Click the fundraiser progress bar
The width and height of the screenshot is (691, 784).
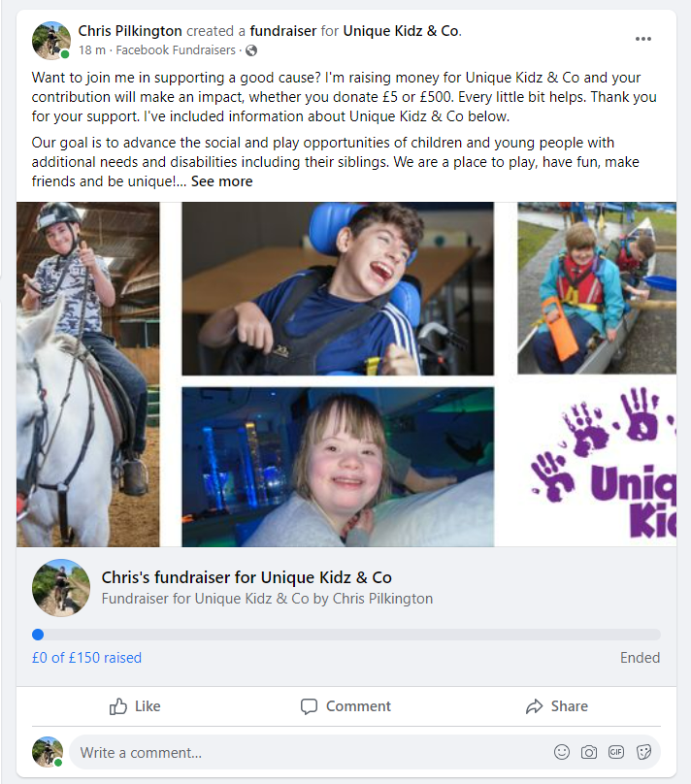[x=346, y=635]
